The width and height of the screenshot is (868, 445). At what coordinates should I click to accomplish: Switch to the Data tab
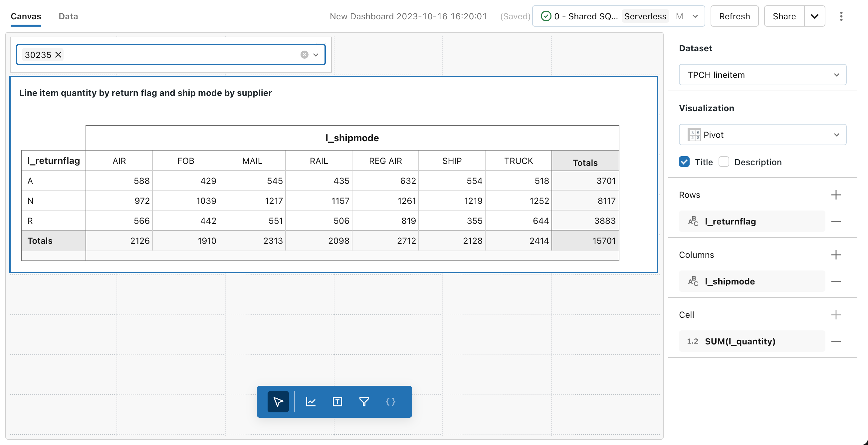(x=68, y=16)
